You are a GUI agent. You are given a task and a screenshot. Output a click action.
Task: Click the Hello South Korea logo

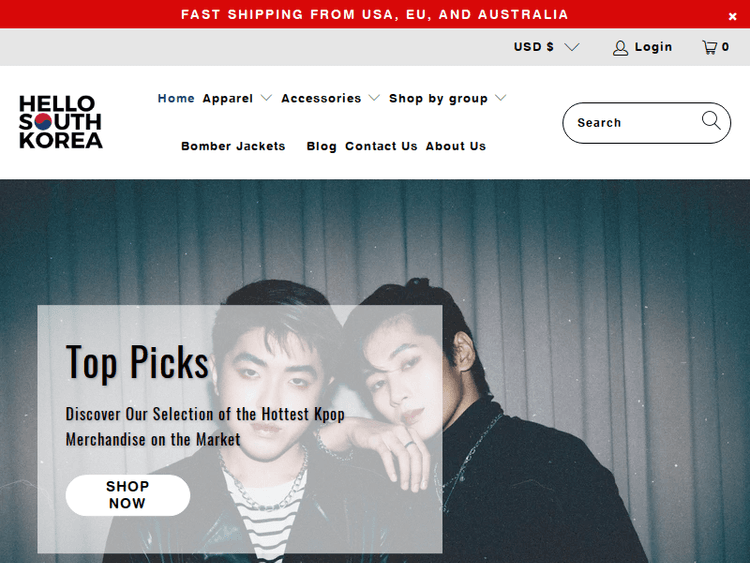click(x=61, y=122)
